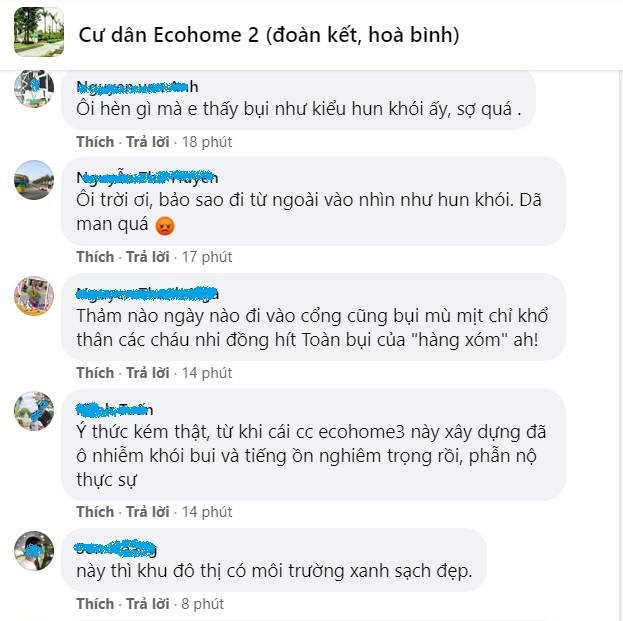Viewport: 623px width, 621px height.
Task: Reply to the ecohome3 pollution comment
Action: click(x=148, y=512)
